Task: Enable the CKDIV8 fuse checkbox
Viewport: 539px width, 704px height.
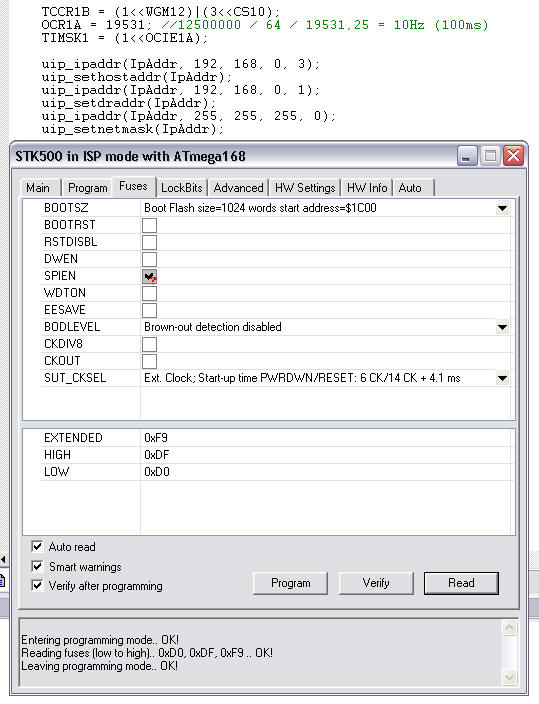Action: [149, 344]
